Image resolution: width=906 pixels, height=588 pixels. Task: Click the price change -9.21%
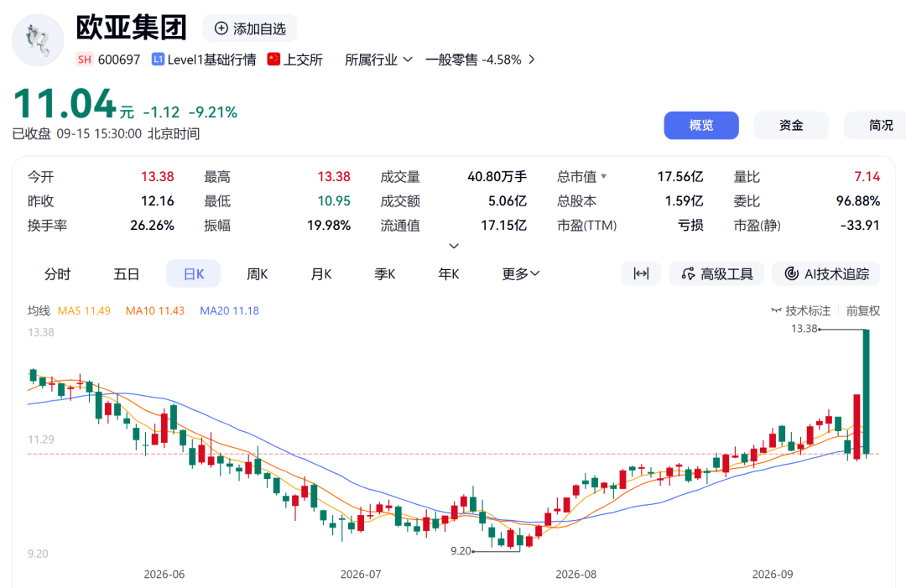213,112
